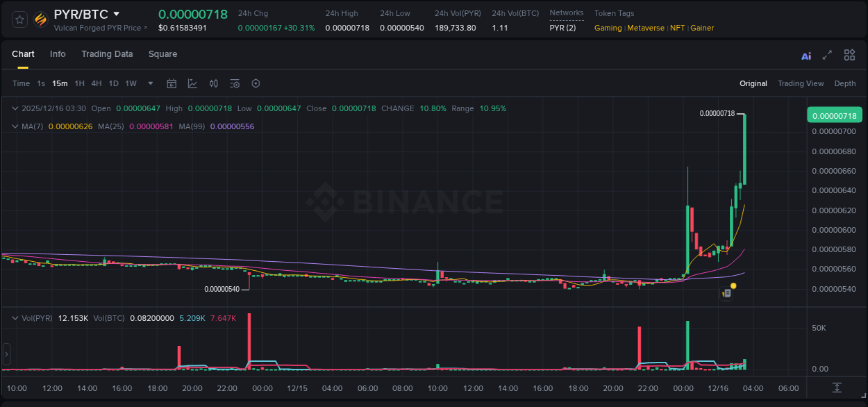Collapse the MA indicator row

15,126
